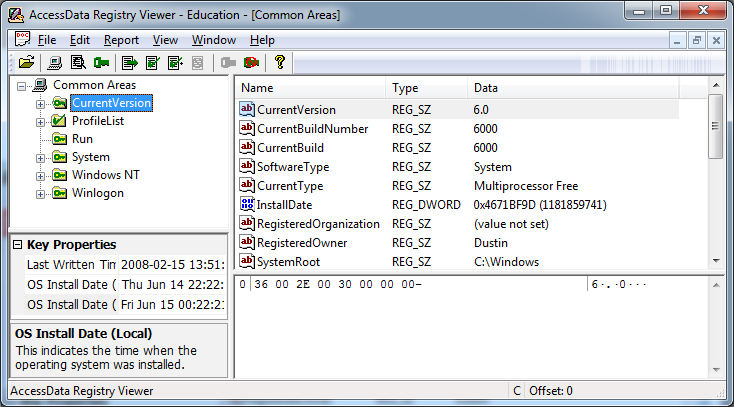
Task: Click the Winlogon key folder icon
Action: pos(59,192)
